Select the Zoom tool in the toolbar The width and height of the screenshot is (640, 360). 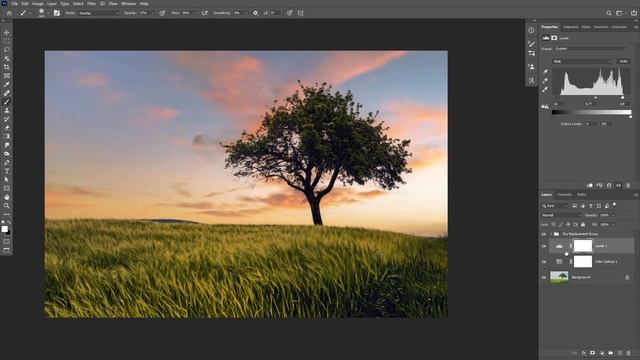pos(7,206)
